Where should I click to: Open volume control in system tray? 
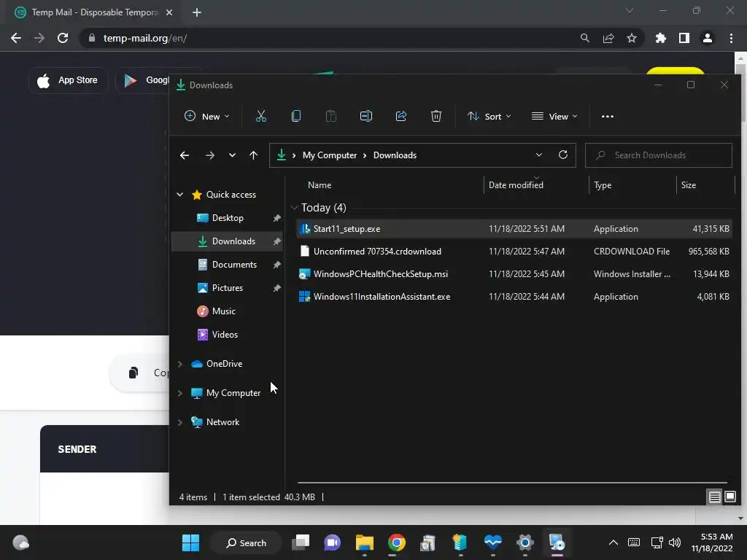tap(675, 542)
